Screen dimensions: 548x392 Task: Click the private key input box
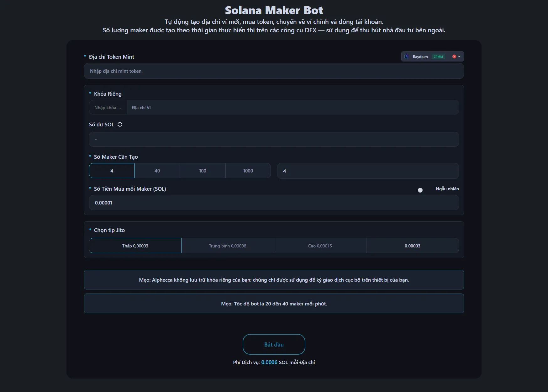pyautogui.click(x=108, y=108)
